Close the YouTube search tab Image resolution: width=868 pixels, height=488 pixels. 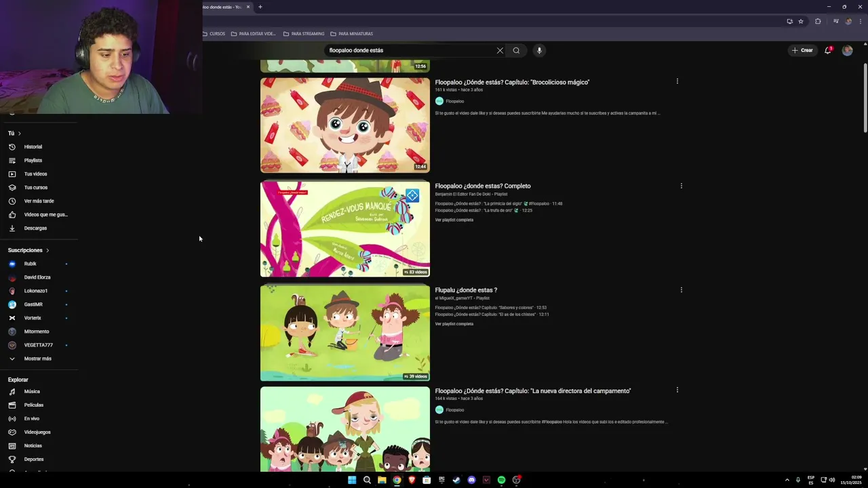(x=248, y=7)
